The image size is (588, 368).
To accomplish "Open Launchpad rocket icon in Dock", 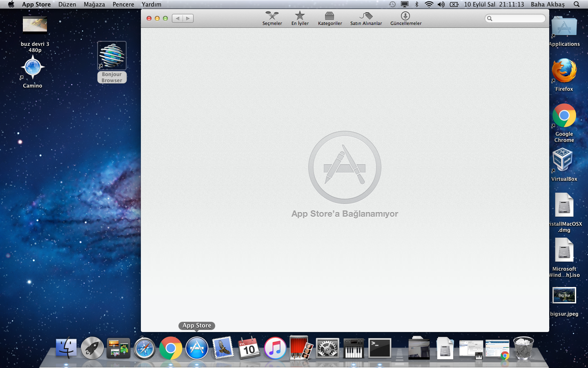I will coord(92,348).
